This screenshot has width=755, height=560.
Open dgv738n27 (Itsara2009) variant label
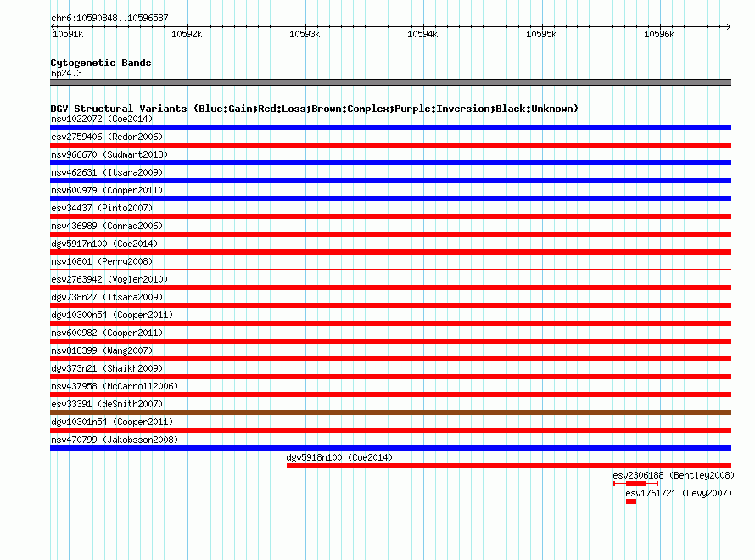(107, 297)
